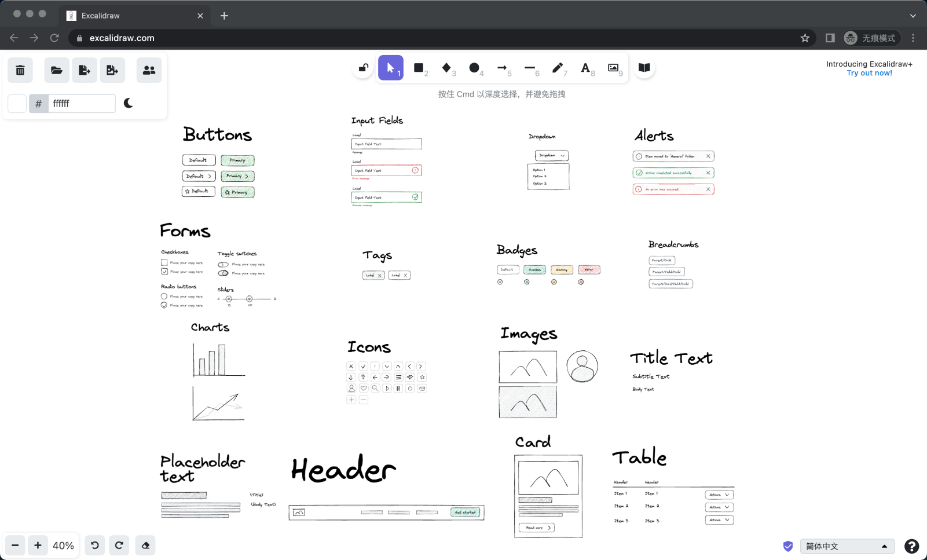Switch to dark mode with moon icon
Screen dimensions: 927x560
click(x=129, y=103)
